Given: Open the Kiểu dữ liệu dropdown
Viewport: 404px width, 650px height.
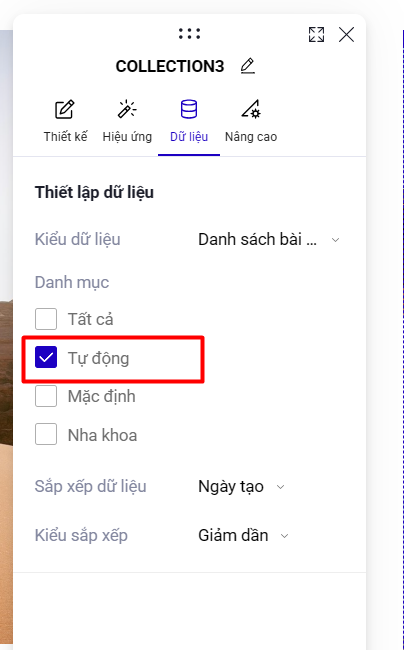Looking at the screenshot, I should (269, 240).
